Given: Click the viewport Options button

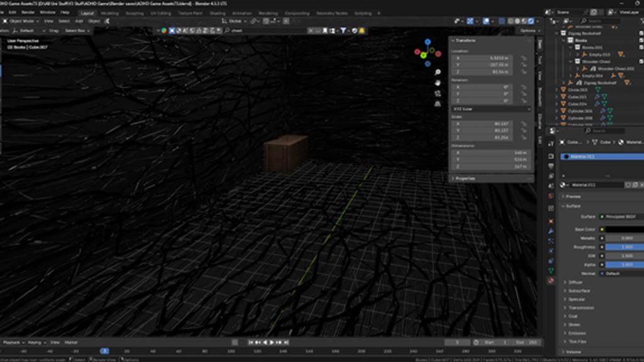Looking at the screenshot, I should click(528, 30).
